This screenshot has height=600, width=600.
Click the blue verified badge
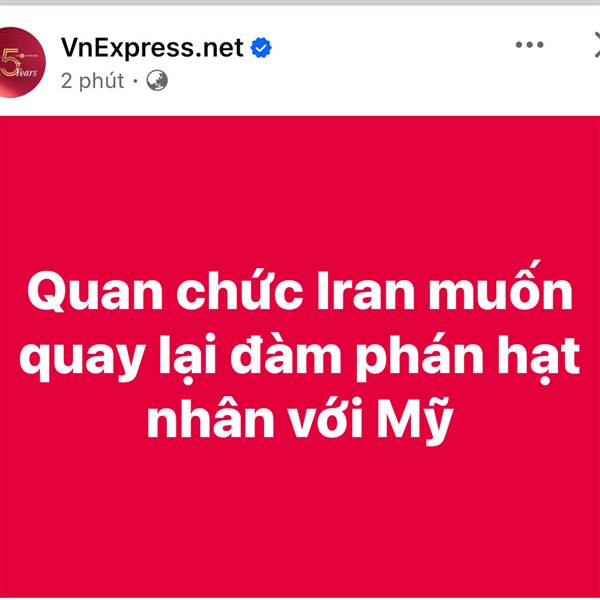tap(261, 48)
